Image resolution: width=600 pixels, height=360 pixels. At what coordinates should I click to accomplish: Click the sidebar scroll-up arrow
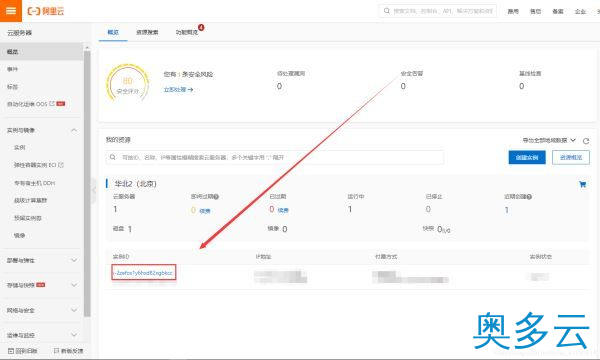click(87, 47)
